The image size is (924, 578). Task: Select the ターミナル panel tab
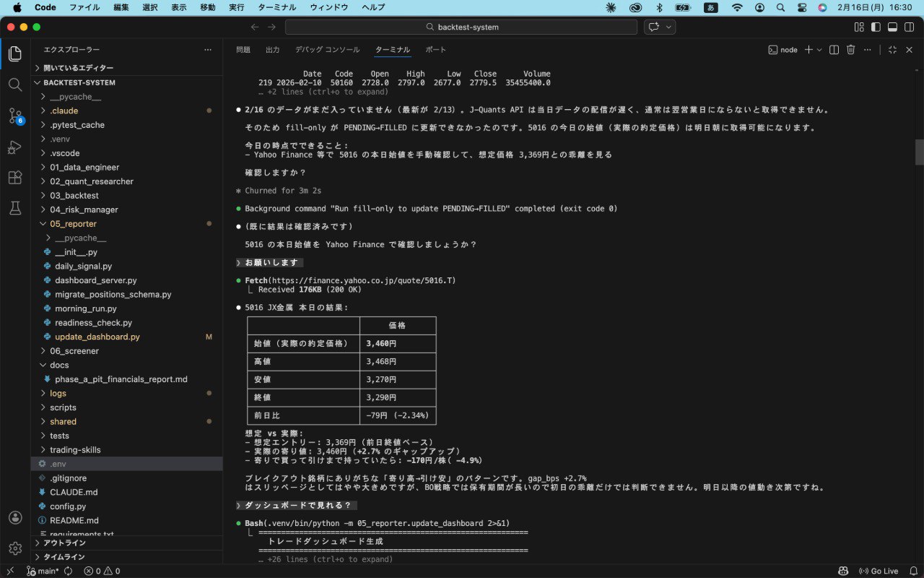point(393,50)
